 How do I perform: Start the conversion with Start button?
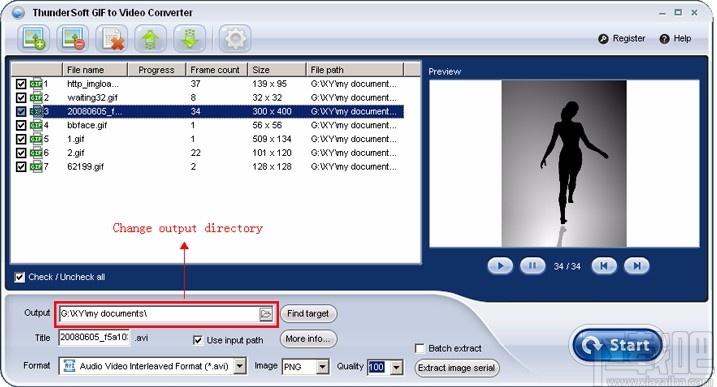pos(617,345)
